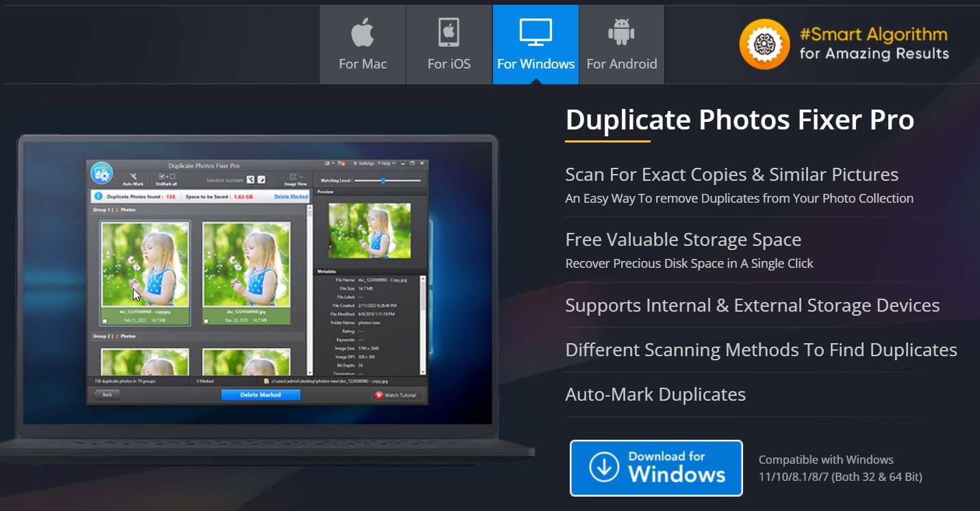Click the Group 2 | 2 Photos header

(114, 336)
